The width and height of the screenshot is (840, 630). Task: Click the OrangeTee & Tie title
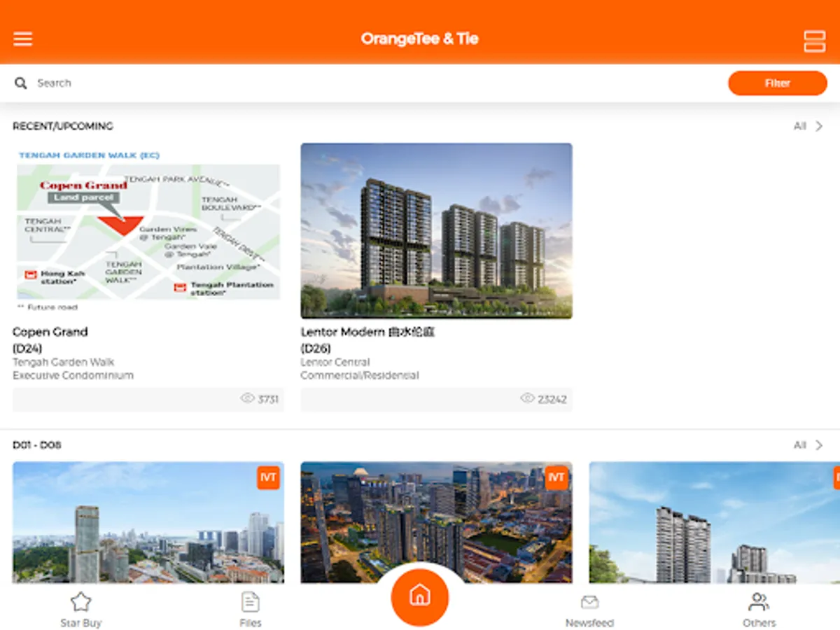point(420,38)
